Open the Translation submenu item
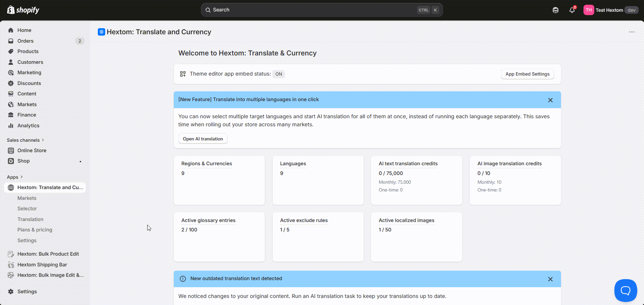The image size is (644, 305). 30,219
